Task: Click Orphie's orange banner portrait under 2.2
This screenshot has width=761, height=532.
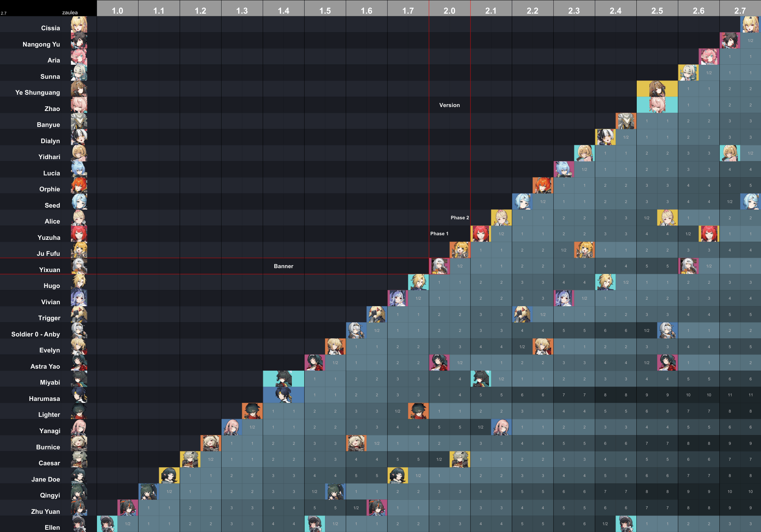Action: (x=543, y=185)
